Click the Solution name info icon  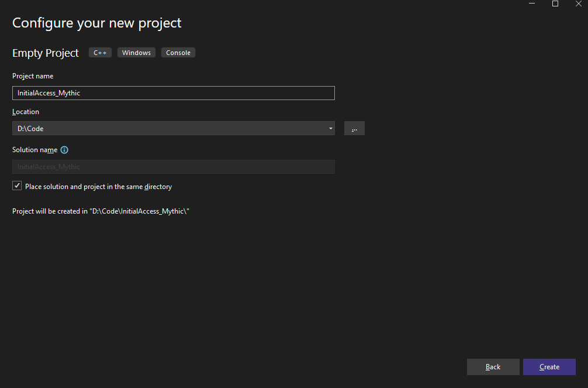coord(64,150)
